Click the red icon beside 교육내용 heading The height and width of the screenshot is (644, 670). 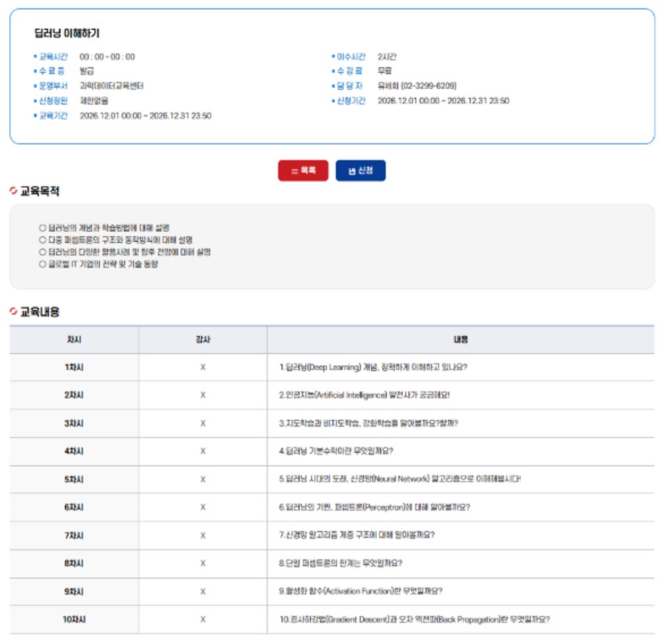coord(14,312)
